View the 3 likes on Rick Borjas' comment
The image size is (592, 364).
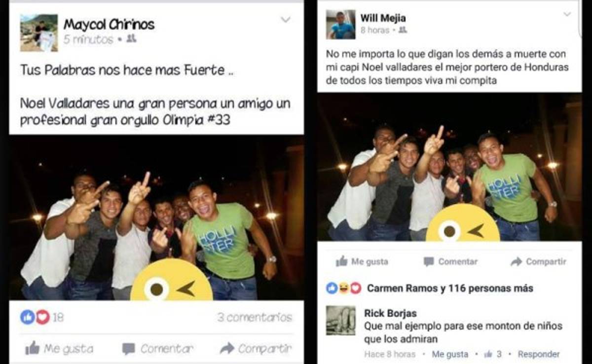[x=493, y=354]
